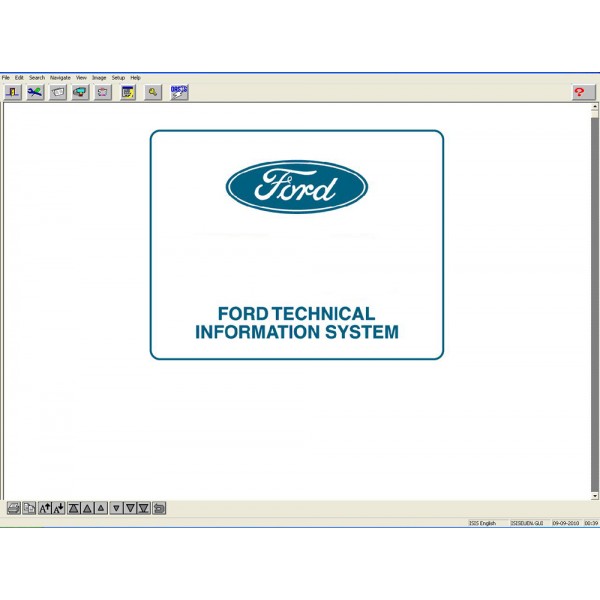Jump to bottom with barred down-triangle icon
Screen dimensions: 600x600
click(144, 508)
